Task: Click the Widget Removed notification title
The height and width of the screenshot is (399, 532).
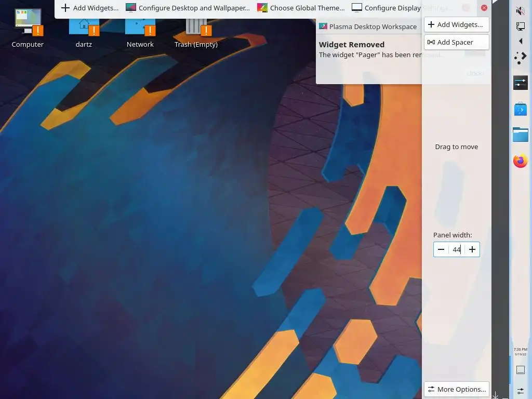Action: (x=352, y=45)
